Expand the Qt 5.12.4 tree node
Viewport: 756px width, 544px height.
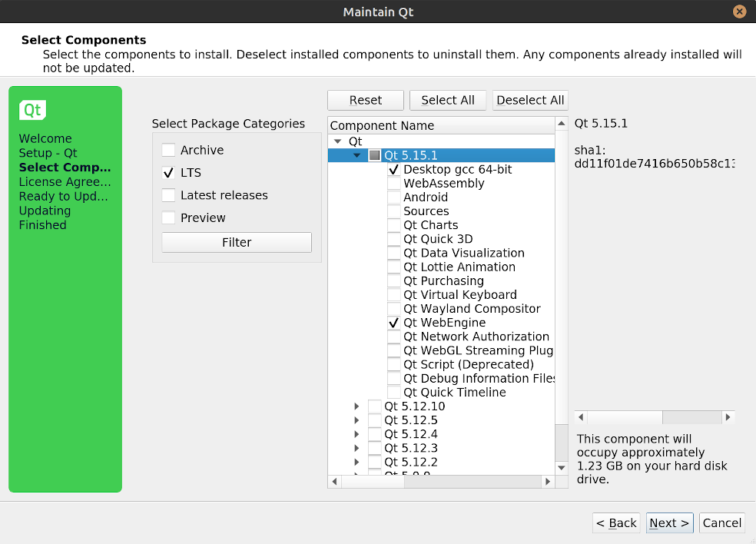[356, 435]
